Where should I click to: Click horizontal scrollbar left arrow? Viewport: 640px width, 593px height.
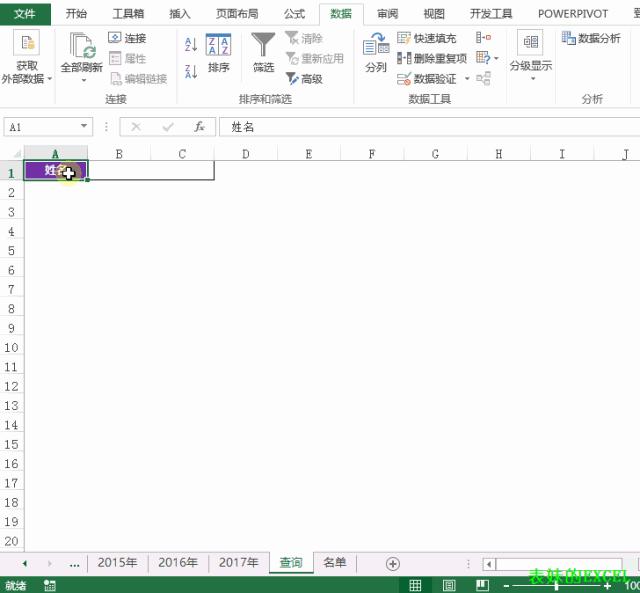click(x=489, y=564)
